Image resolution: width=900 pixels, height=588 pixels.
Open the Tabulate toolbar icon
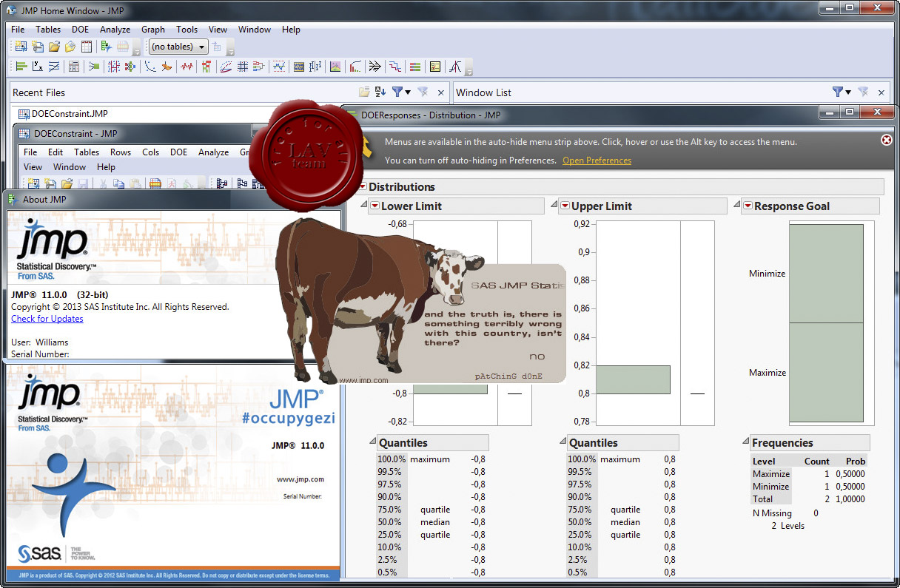coord(74,67)
